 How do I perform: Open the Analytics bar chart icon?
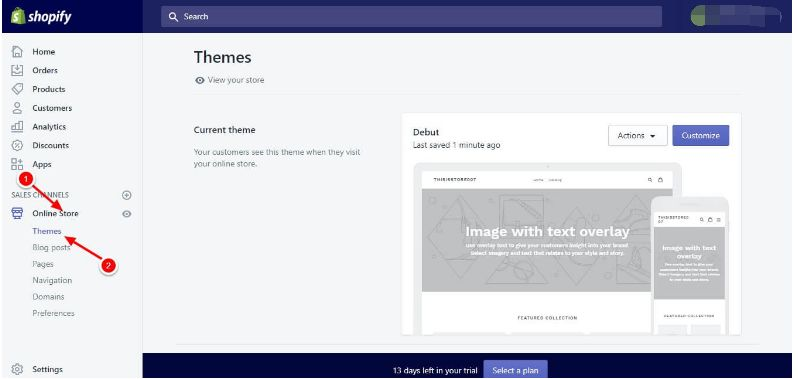17,126
